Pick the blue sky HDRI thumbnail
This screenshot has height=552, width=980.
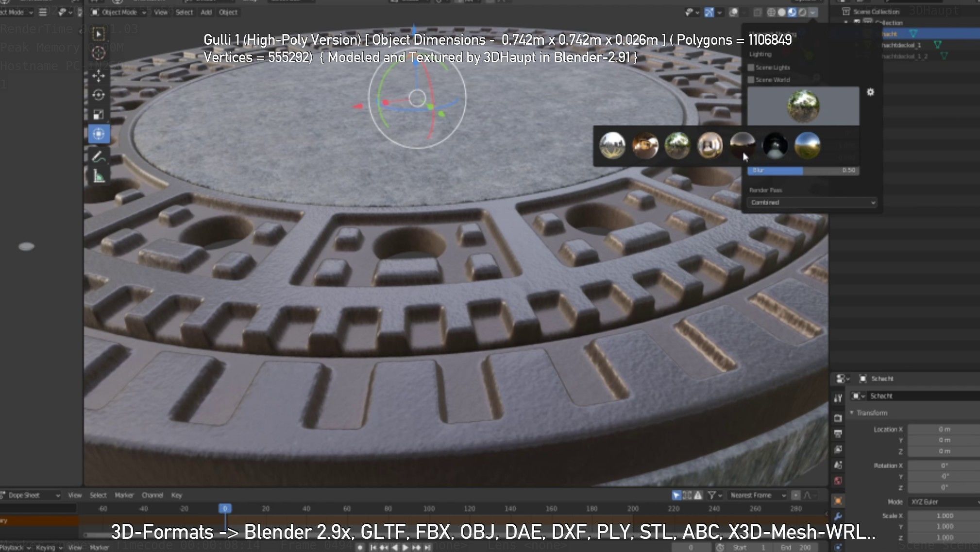tap(808, 145)
